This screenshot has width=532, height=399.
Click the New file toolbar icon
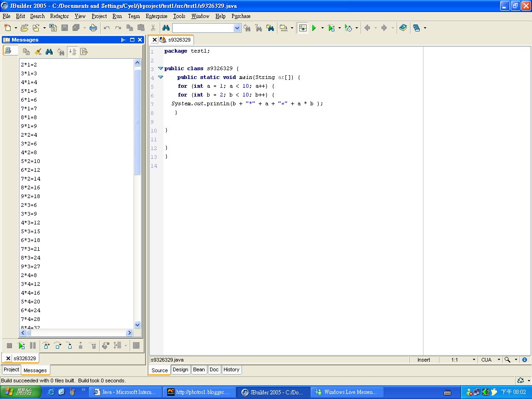7,28
